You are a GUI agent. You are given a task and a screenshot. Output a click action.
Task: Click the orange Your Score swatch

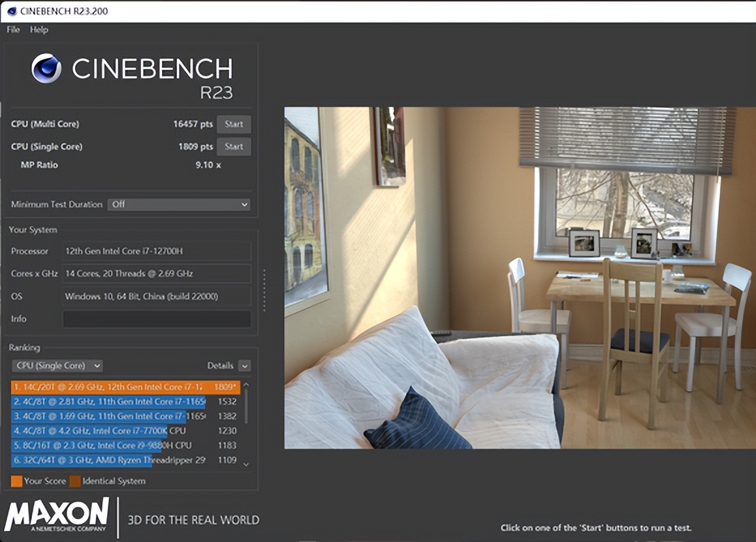click(x=17, y=481)
